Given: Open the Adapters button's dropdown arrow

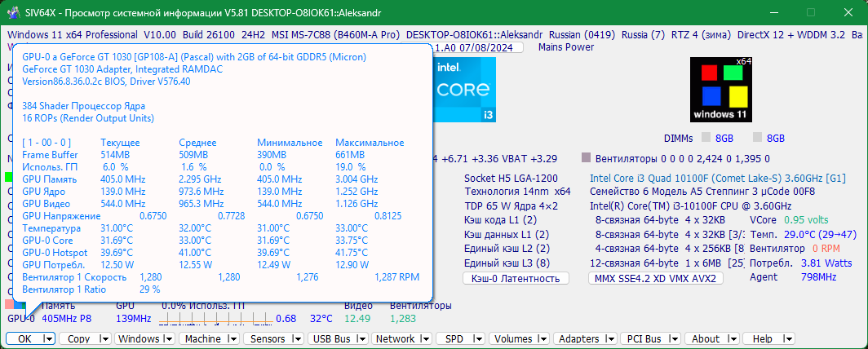Looking at the screenshot, I should [x=610, y=338].
